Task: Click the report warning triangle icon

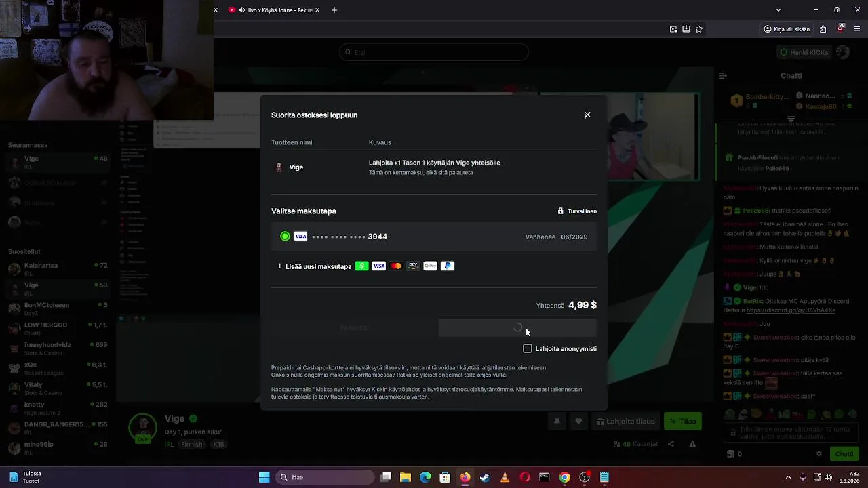Action: point(692,445)
